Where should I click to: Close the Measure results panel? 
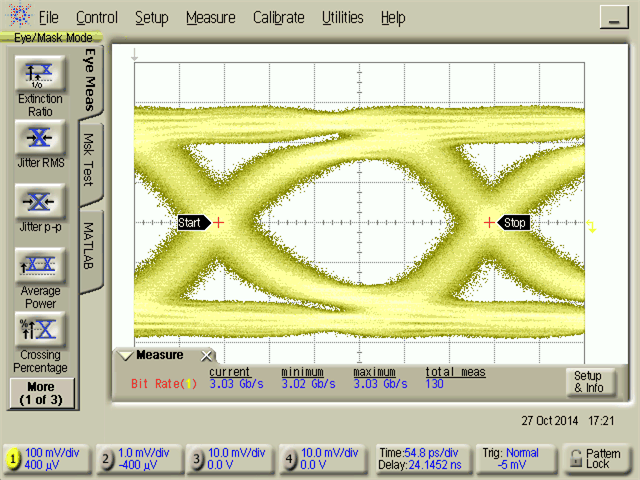point(207,356)
